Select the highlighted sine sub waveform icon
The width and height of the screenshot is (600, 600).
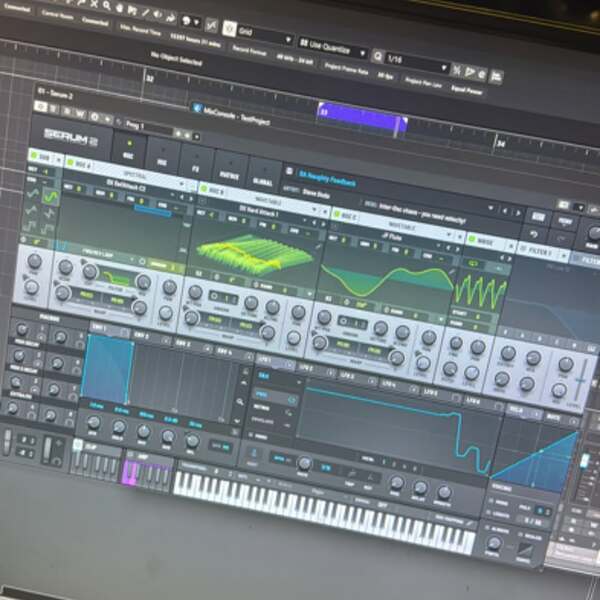point(50,197)
